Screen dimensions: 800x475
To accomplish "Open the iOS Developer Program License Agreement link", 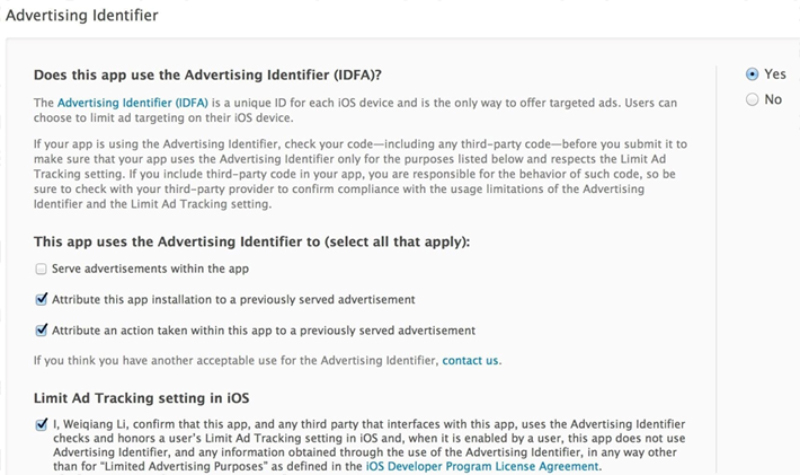I will (x=482, y=466).
